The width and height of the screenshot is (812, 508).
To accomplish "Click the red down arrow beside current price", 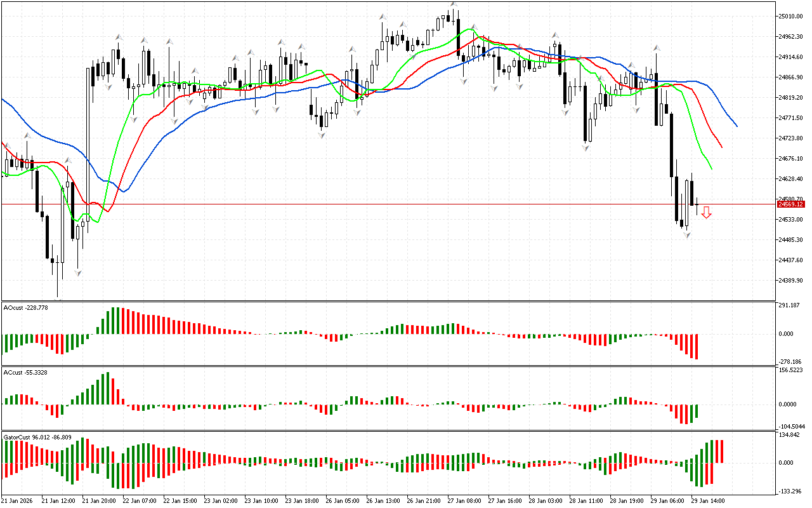I will (x=706, y=213).
